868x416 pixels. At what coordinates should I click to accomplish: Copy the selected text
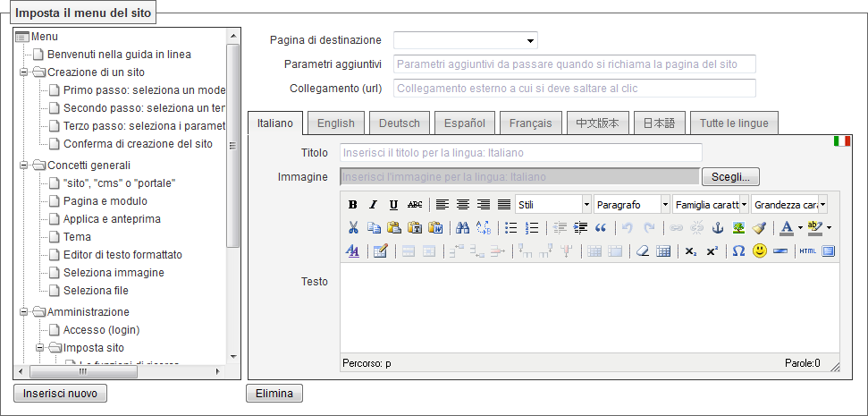pyautogui.click(x=374, y=227)
